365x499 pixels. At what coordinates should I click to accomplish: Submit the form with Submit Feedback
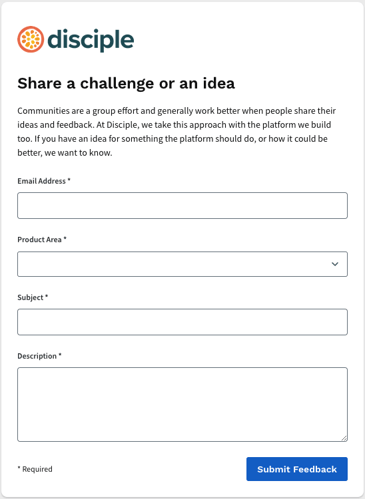coord(297,469)
